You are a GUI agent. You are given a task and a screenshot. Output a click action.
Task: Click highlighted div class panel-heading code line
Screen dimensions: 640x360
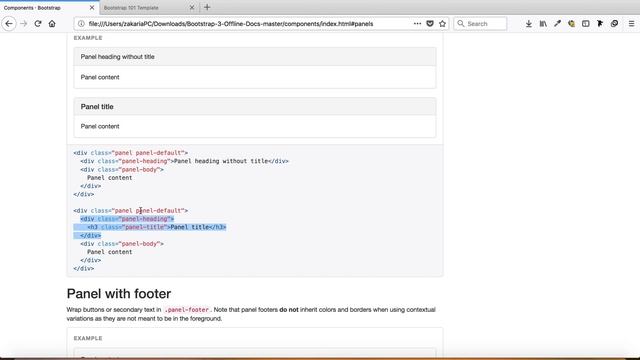pos(127,219)
